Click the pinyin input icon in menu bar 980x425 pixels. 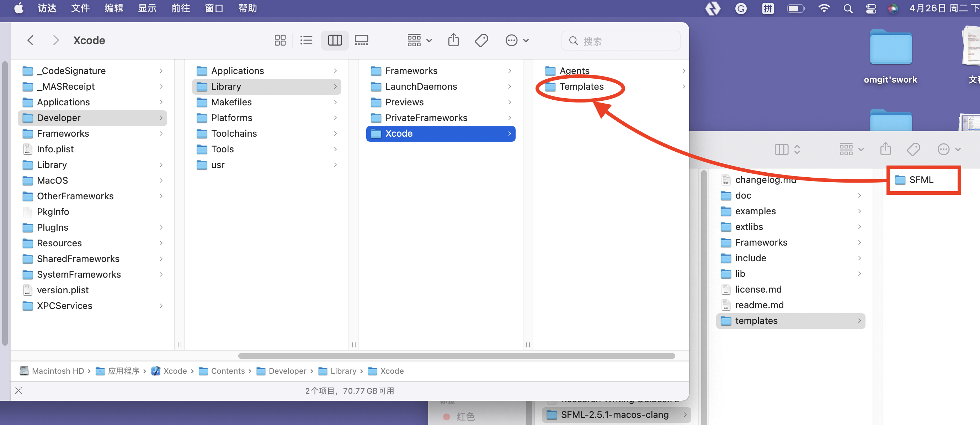(x=768, y=8)
